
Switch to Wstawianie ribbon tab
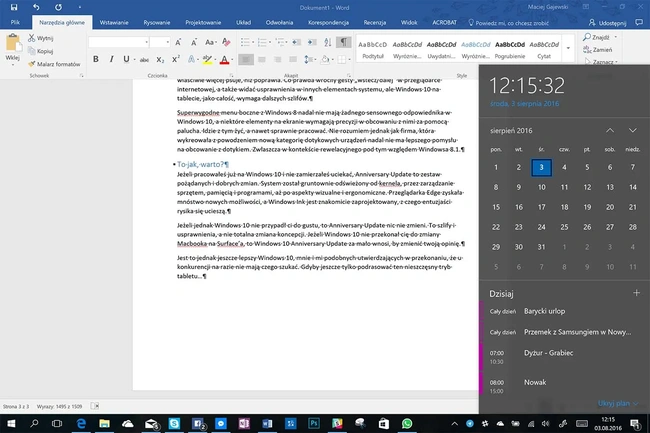coord(114,22)
